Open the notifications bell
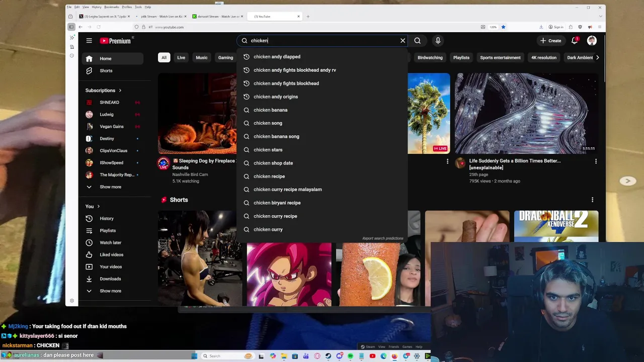The width and height of the screenshot is (644, 362). (575, 41)
